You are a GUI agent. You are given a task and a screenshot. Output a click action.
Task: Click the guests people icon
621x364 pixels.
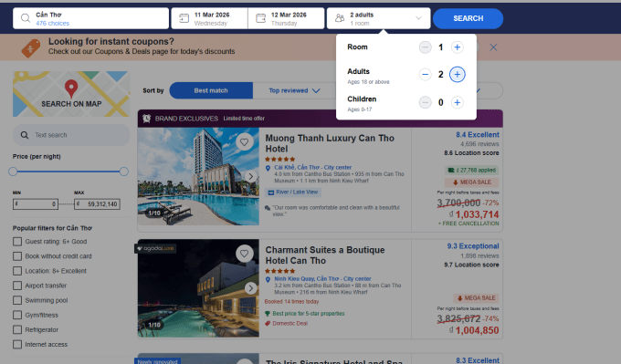tap(340, 18)
